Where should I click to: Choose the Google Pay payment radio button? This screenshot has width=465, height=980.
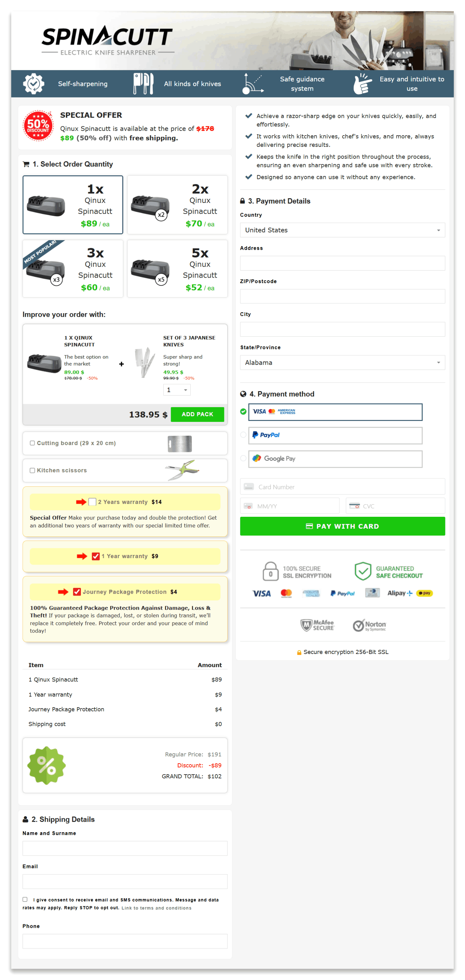tap(243, 458)
